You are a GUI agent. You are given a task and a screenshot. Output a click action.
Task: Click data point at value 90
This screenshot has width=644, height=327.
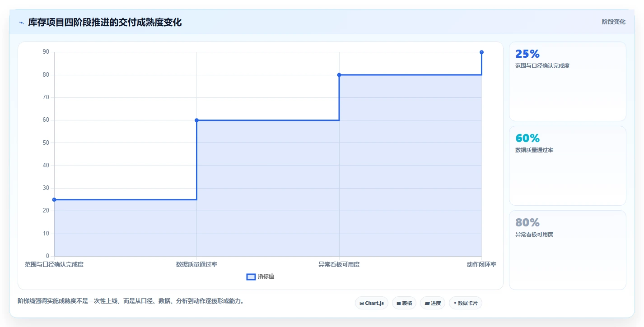tap(481, 52)
